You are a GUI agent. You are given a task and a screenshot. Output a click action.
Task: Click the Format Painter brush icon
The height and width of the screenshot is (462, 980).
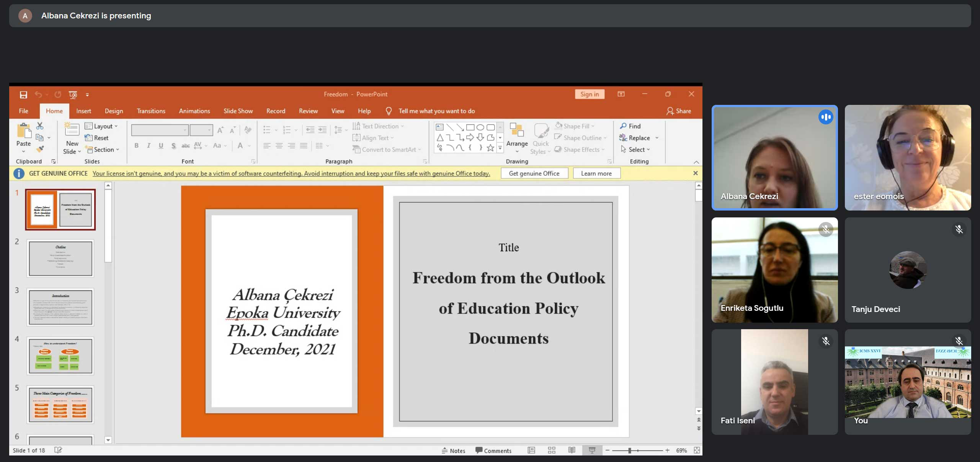tap(40, 149)
